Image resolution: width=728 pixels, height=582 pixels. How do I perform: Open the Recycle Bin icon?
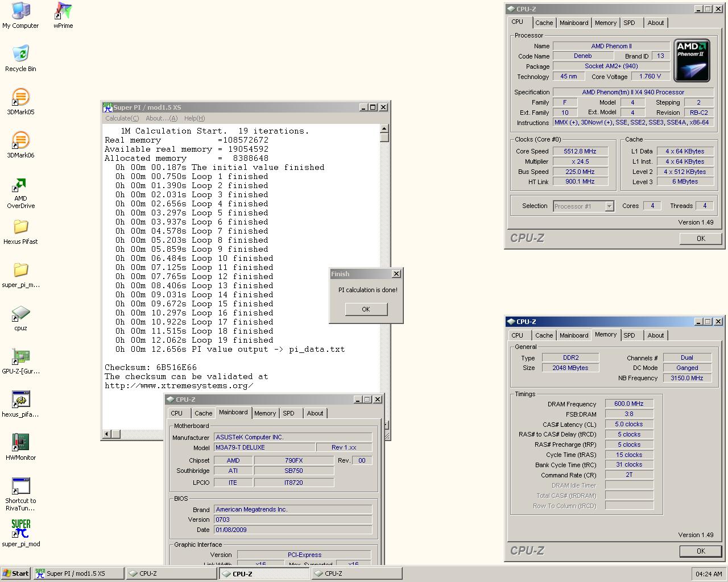coord(20,59)
